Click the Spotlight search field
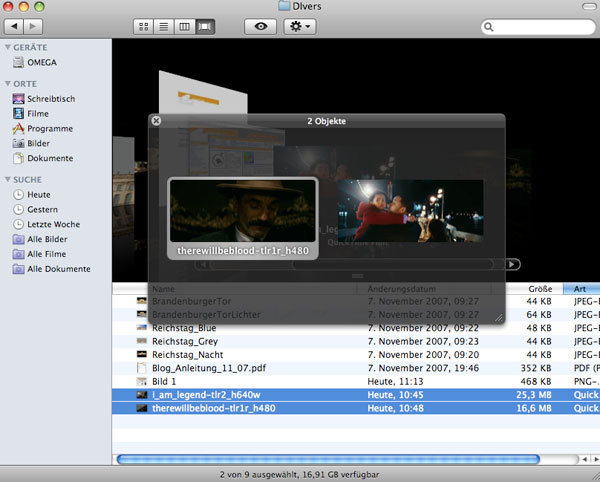 pos(538,27)
